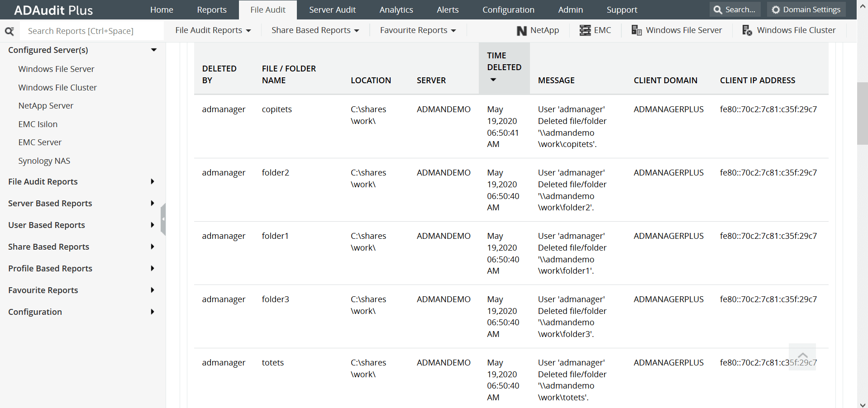Select Synology NAS in sidebar
The height and width of the screenshot is (408, 868).
click(x=44, y=161)
